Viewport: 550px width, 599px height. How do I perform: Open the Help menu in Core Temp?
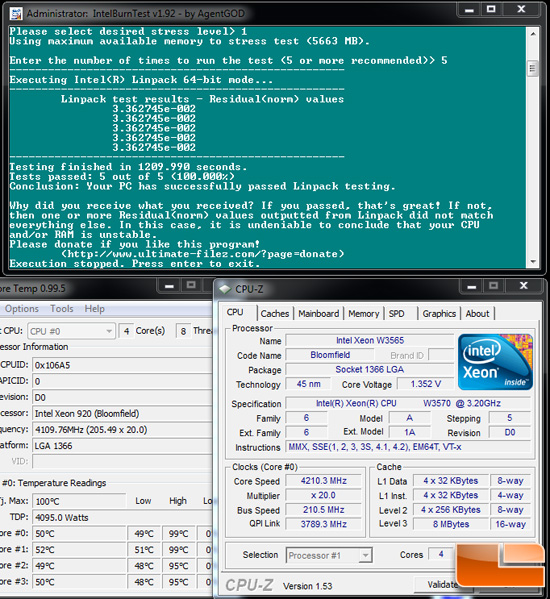click(x=94, y=309)
